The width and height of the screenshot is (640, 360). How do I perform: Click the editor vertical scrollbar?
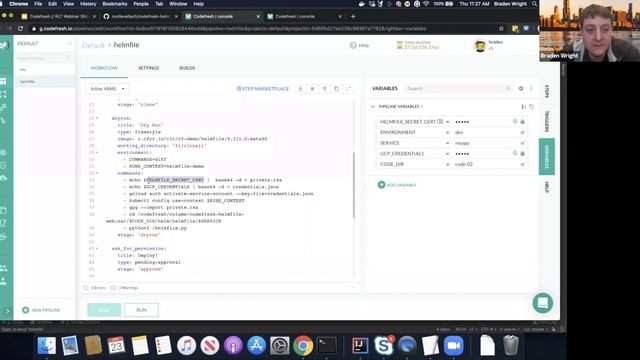354,185
